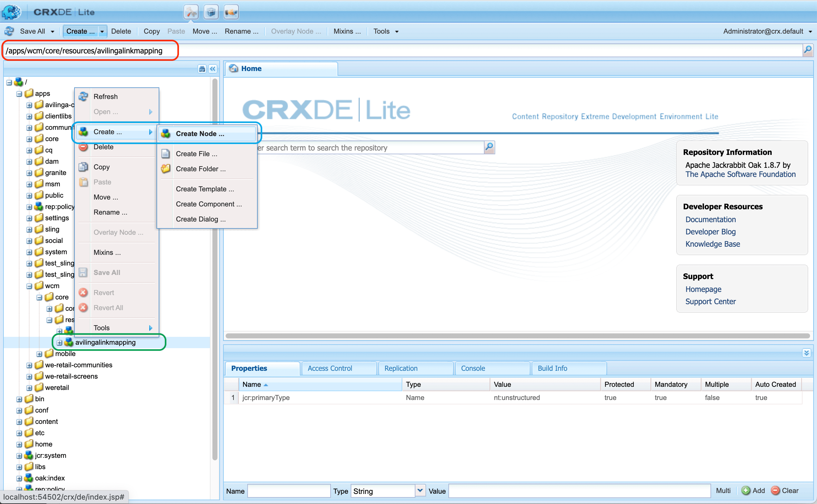Collapse the wcm tree node
Image resolution: width=817 pixels, height=504 pixels.
tap(29, 286)
